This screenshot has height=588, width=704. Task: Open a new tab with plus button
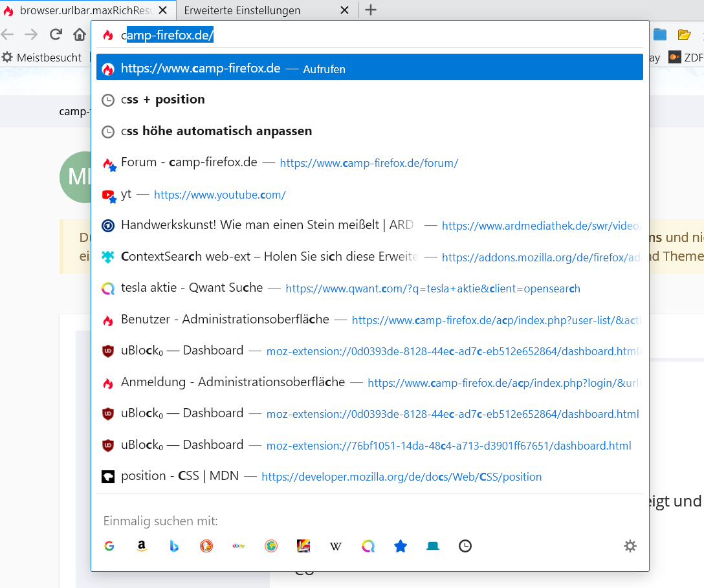click(x=371, y=10)
